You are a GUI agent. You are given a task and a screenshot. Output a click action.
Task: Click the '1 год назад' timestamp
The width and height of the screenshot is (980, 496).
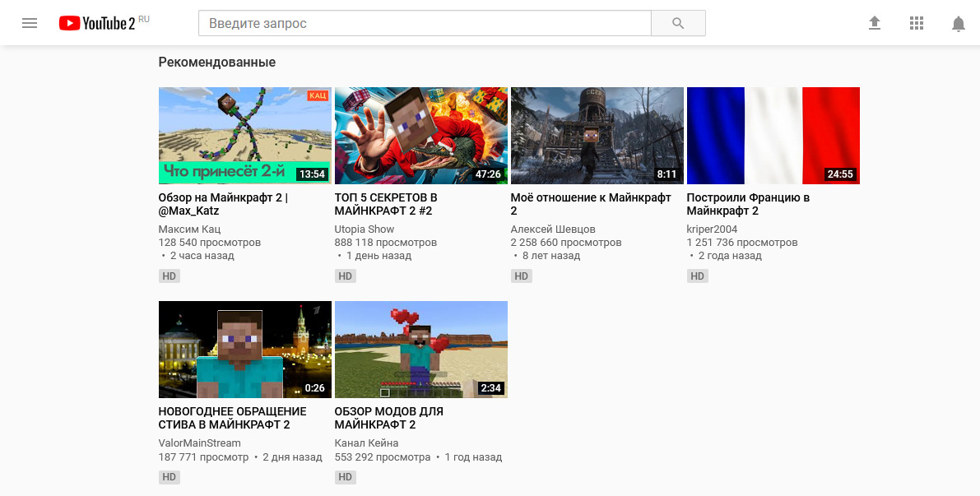[473, 457]
